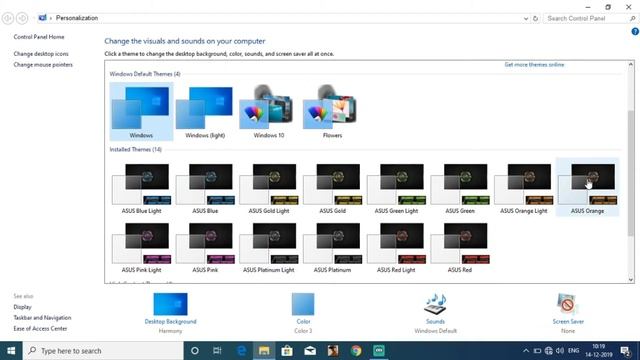
Task: Open File Explorer from taskbar
Action: [264, 351]
